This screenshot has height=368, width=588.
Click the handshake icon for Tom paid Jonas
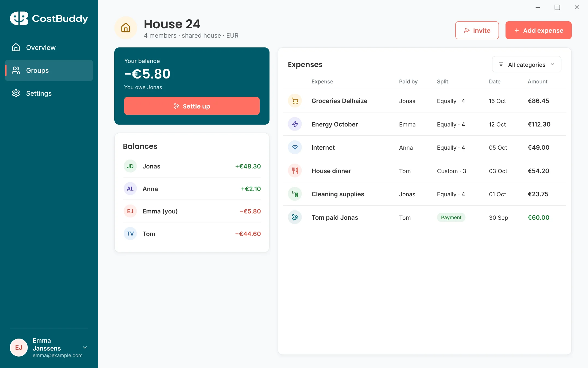(x=295, y=218)
